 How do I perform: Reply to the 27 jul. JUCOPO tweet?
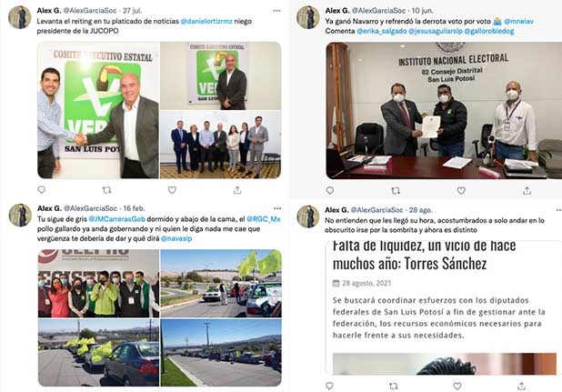(42, 189)
